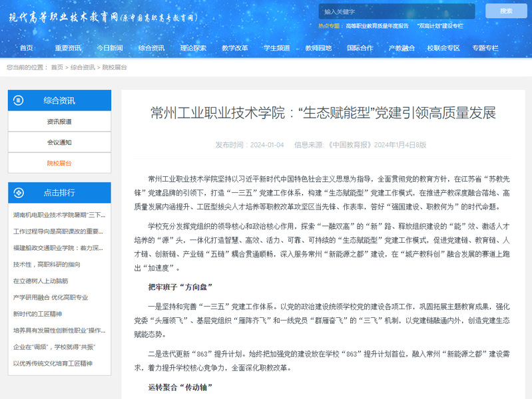Open 首页 in the navigation bar
Image resolution: width=532 pixels, height=399 pixels.
(27, 48)
